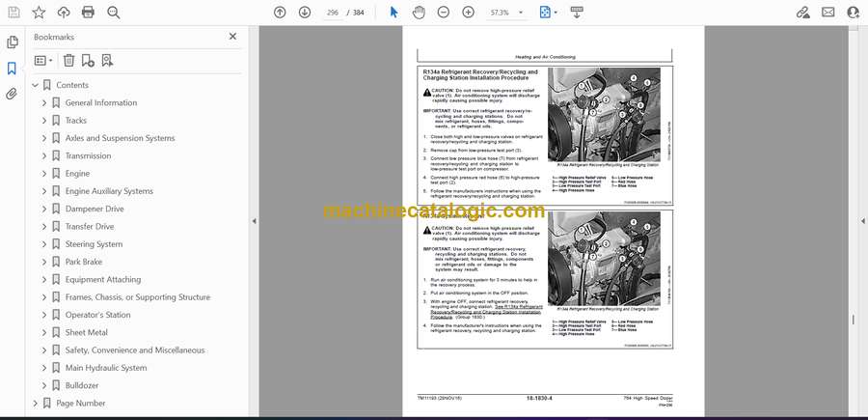Viewport: 868px width, 420px height.
Task: Expand the Tracks bookmark
Action: [x=44, y=121]
